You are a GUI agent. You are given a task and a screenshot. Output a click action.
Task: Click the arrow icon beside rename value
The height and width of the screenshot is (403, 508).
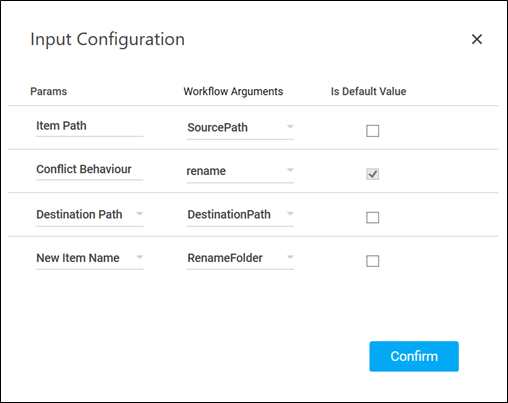290,170
